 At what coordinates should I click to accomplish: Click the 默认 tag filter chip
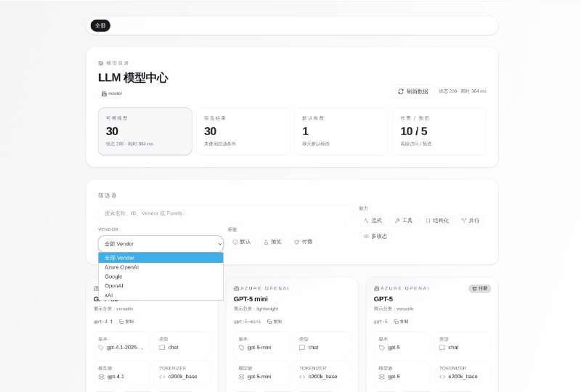pyautogui.click(x=241, y=242)
